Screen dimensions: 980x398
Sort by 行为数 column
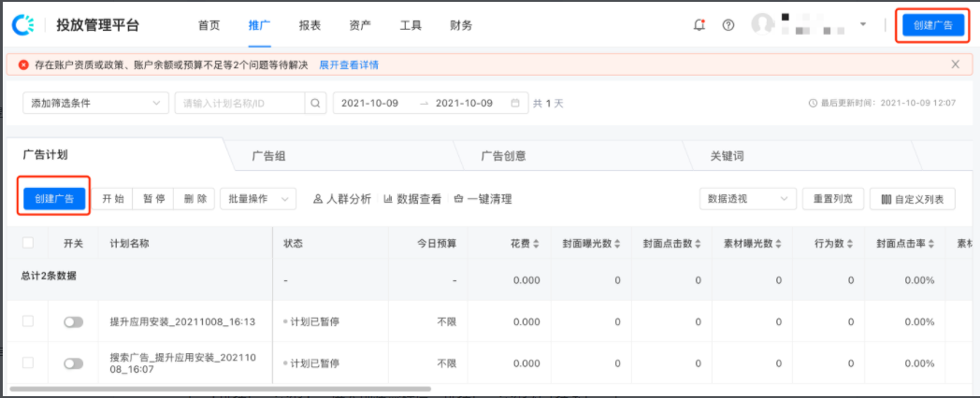[850, 244]
